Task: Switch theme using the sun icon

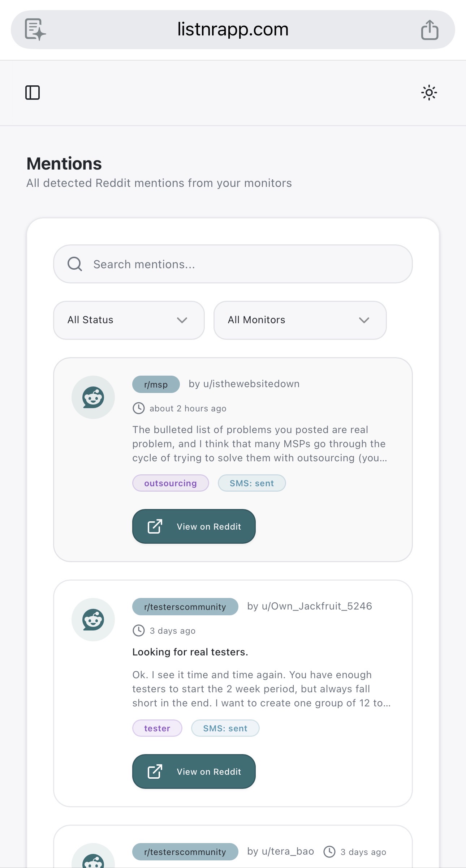Action: pos(429,93)
